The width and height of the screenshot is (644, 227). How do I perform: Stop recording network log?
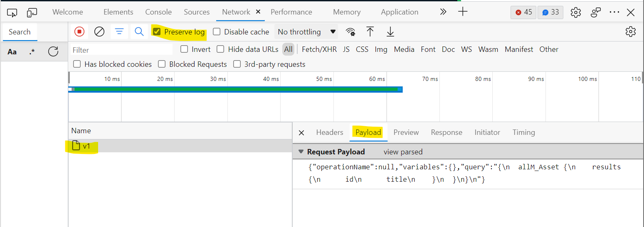tap(79, 32)
